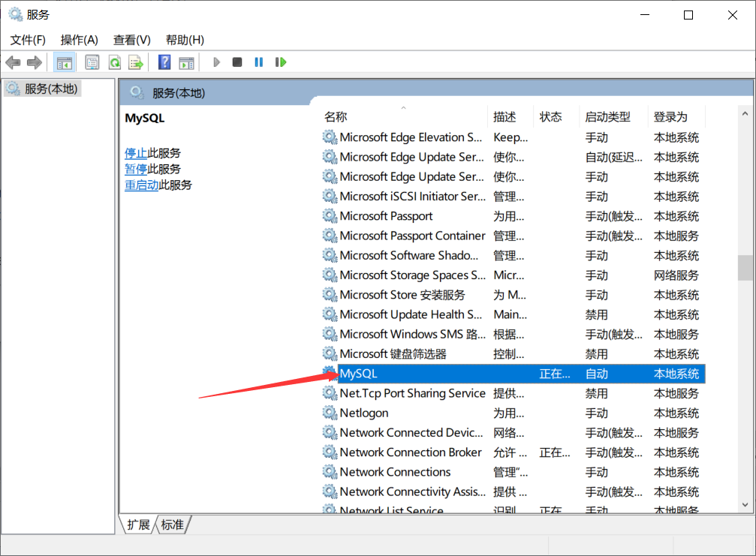Click gear icon of Microsoft Software Shadow service

(x=330, y=255)
